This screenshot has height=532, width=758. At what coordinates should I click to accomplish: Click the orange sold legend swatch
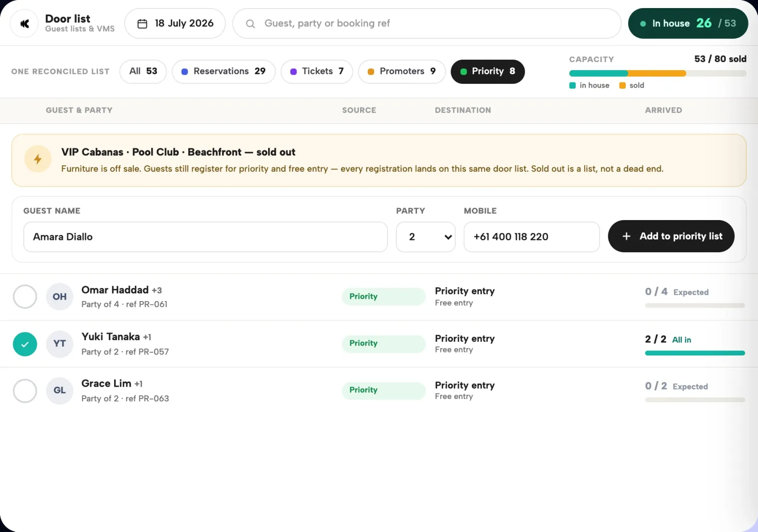[623, 86]
